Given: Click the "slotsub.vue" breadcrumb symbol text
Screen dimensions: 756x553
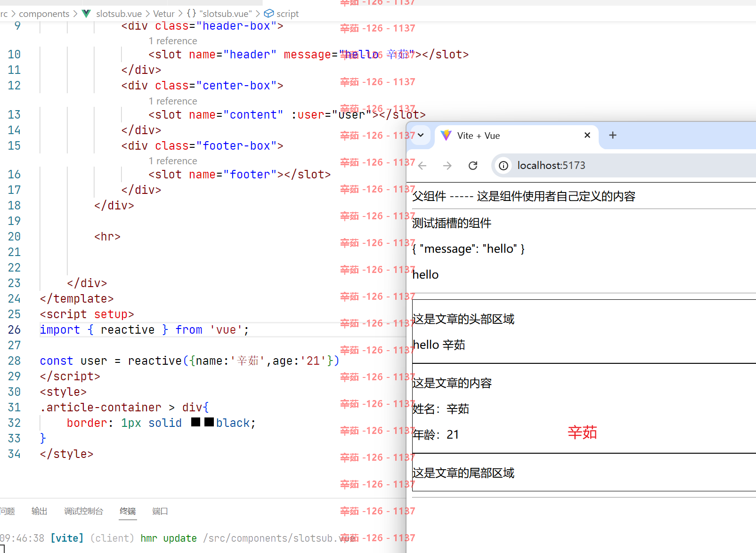Looking at the screenshot, I should click(226, 14).
